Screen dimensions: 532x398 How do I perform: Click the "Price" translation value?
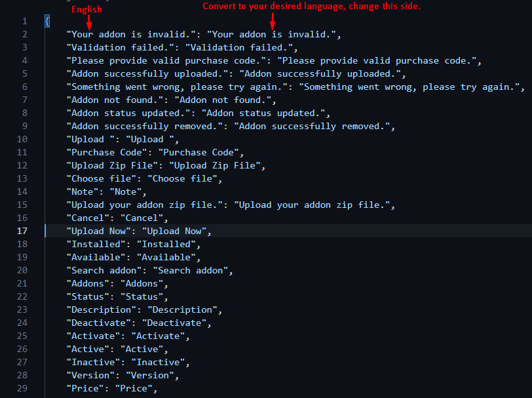tap(136, 388)
